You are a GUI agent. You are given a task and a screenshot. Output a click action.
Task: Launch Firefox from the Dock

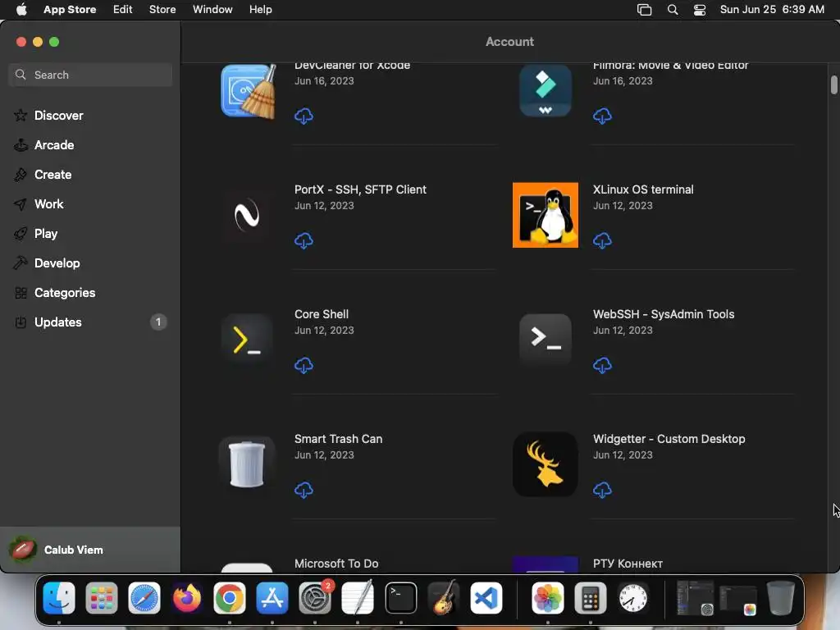coord(187,598)
